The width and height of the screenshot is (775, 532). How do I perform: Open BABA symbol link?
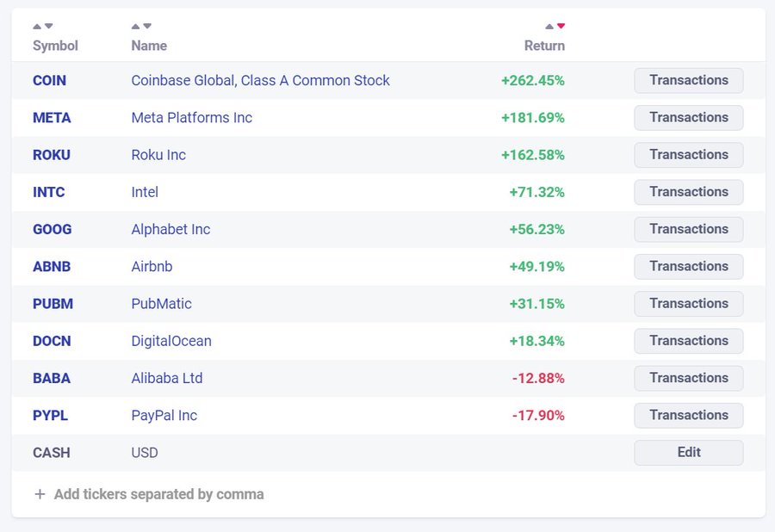(52, 378)
